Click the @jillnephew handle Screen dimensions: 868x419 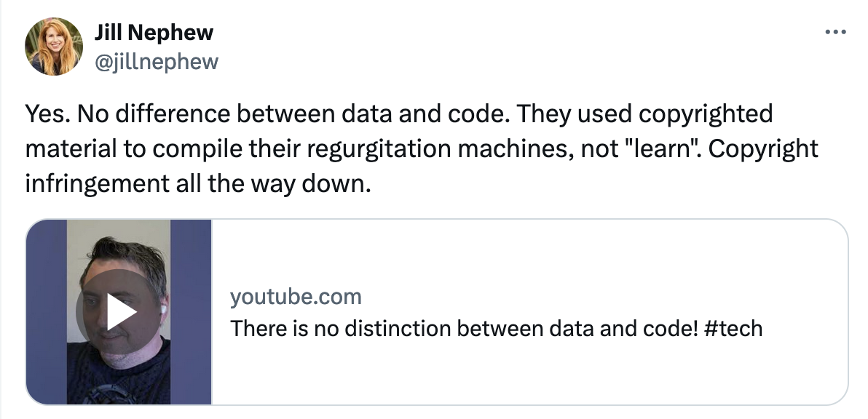(156, 61)
